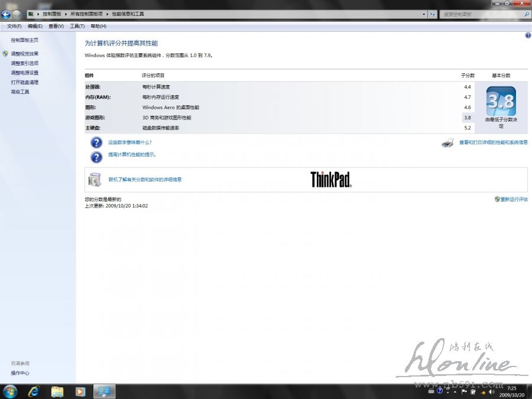Viewport: 532px width, 399px height.
Task: Click the question icon beside 提高计算机性能的提示
Action: tap(96, 157)
